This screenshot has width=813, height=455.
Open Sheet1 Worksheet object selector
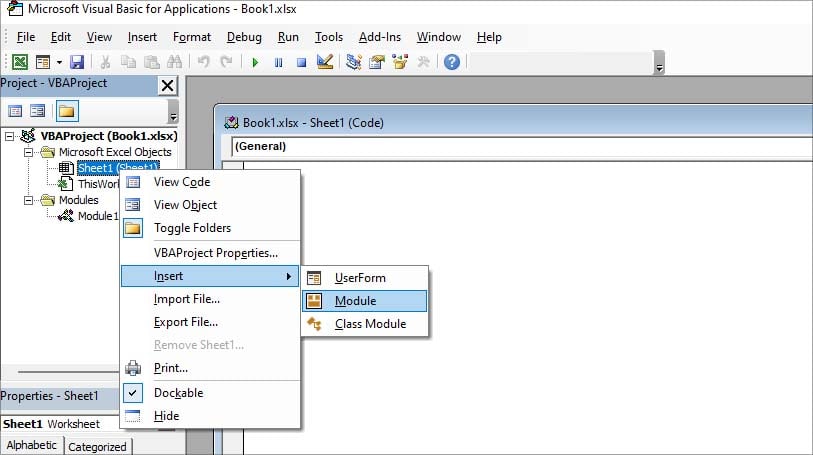(x=61, y=424)
